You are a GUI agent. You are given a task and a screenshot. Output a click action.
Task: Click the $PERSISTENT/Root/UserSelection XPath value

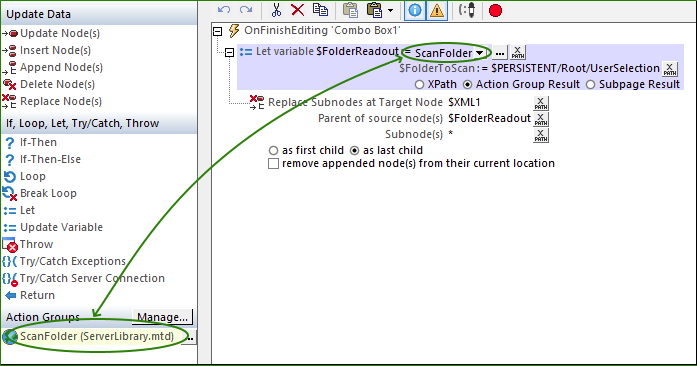click(x=575, y=68)
